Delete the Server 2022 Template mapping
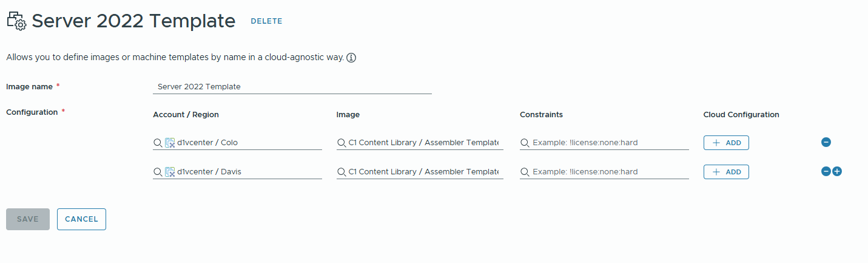 click(266, 21)
